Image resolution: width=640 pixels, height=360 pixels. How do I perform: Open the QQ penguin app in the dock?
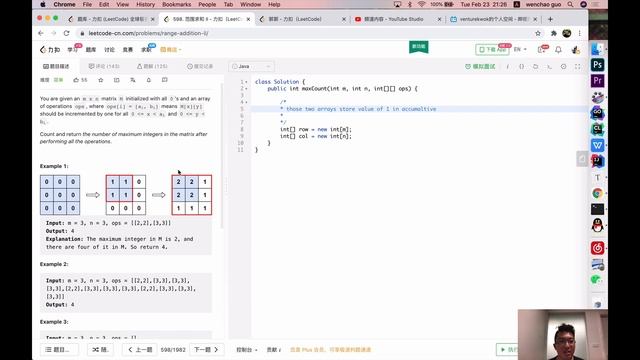pyautogui.click(x=598, y=225)
